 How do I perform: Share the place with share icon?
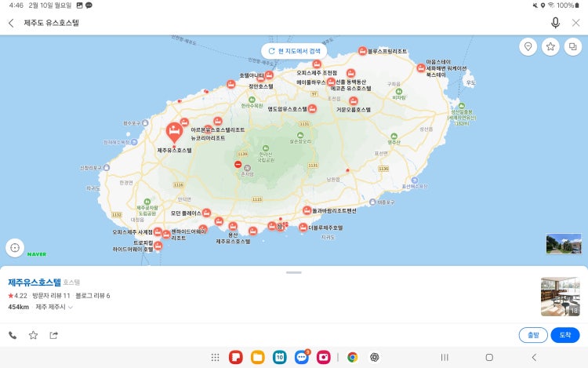click(x=54, y=335)
